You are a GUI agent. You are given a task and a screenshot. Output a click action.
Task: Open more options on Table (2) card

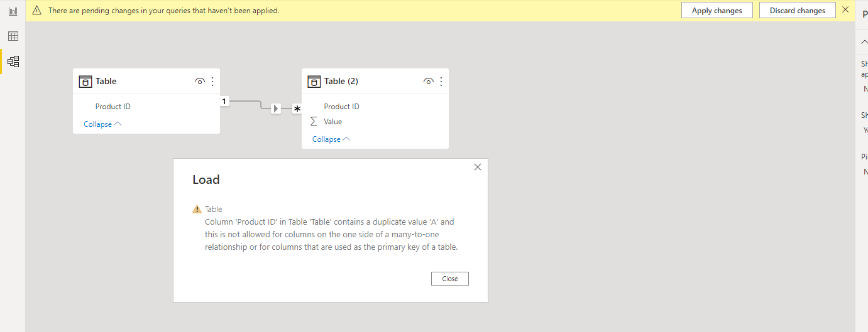(441, 82)
